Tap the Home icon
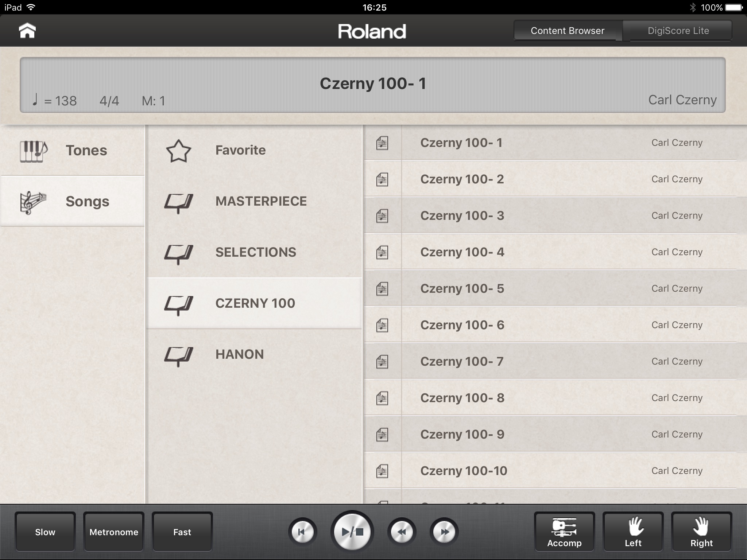The width and height of the screenshot is (747, 560). point(27,31)
